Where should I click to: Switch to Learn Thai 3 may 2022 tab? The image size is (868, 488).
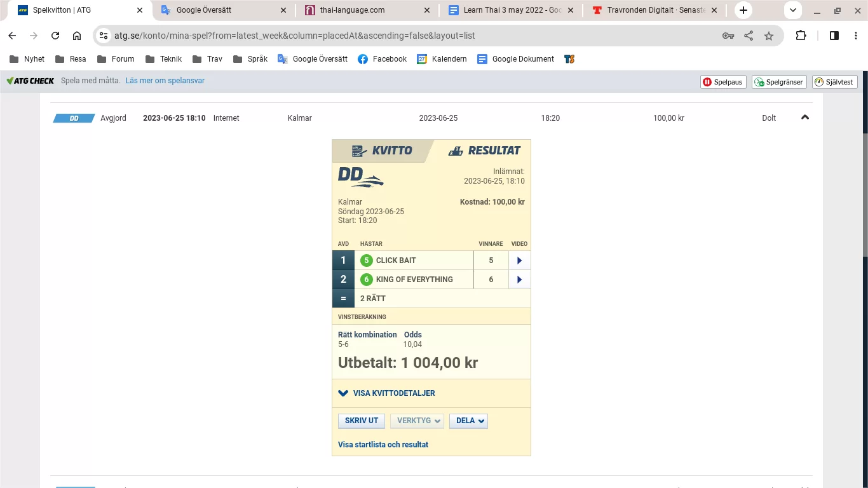pyautogui.click(x=512, y=10)
